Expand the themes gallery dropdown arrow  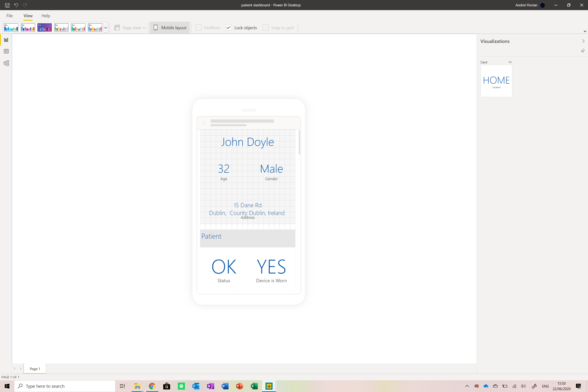(x=106, y=28)
